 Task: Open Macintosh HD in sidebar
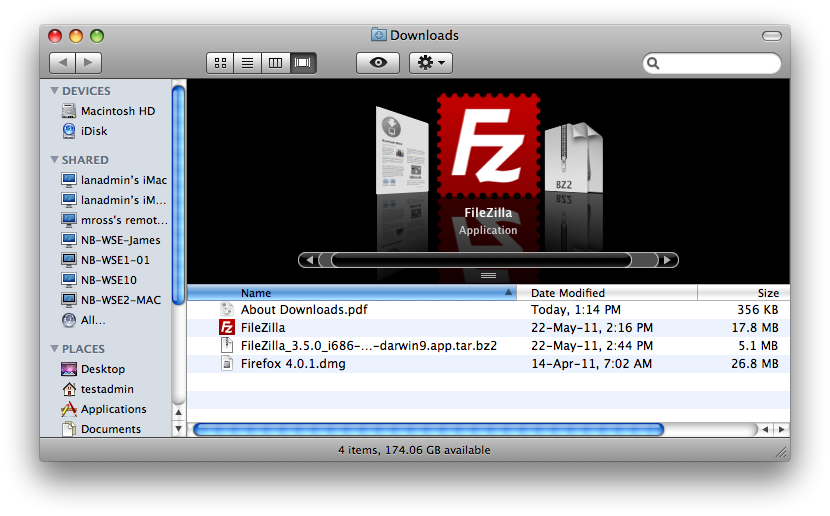coord(109,111)
